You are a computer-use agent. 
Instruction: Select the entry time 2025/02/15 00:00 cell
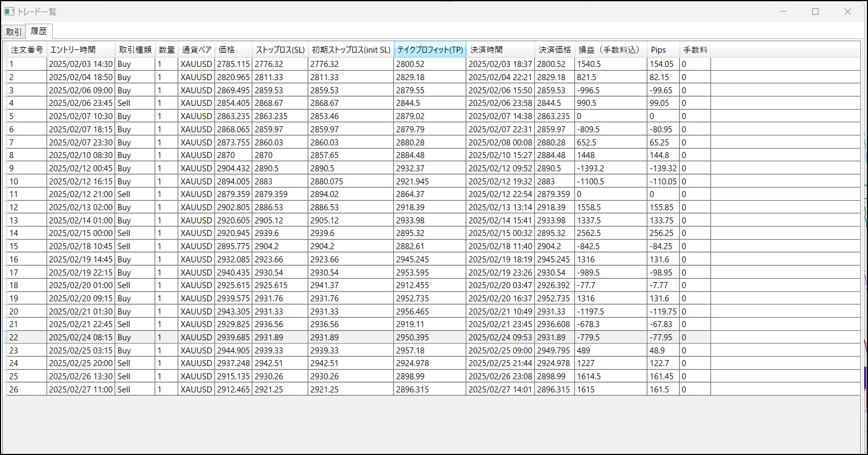click(81, 233)
